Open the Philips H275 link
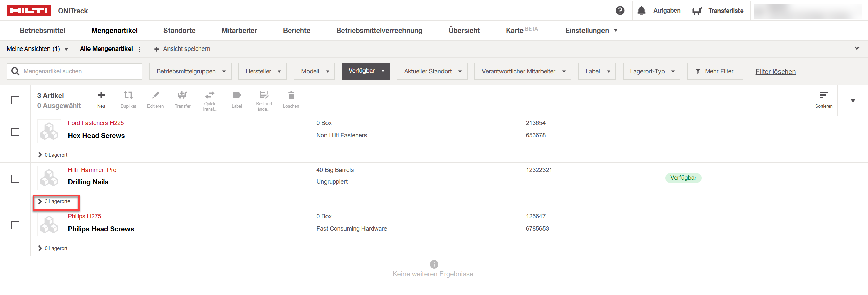This screenshot has width=868, height=295. point(84,216)
